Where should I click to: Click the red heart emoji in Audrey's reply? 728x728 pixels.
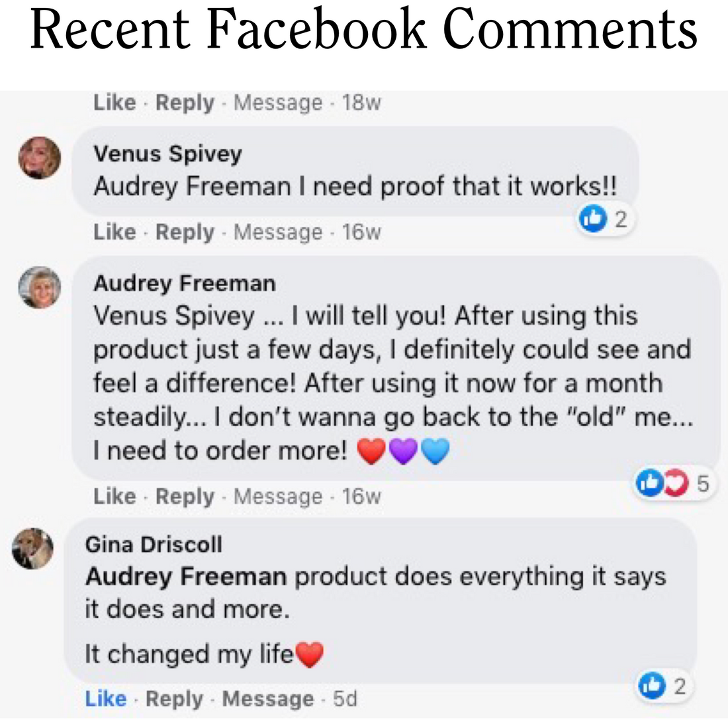tap(372, 450)
